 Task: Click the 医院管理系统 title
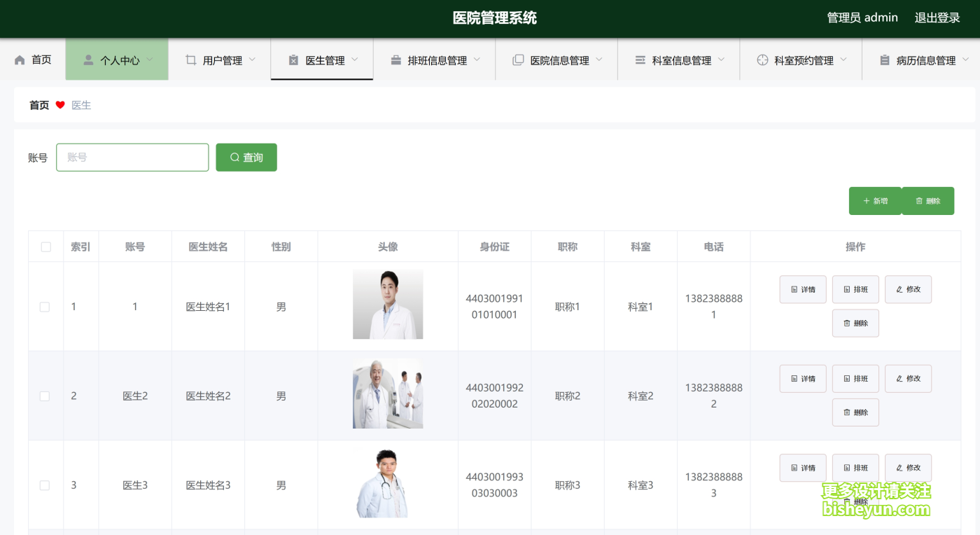[495, 18]
